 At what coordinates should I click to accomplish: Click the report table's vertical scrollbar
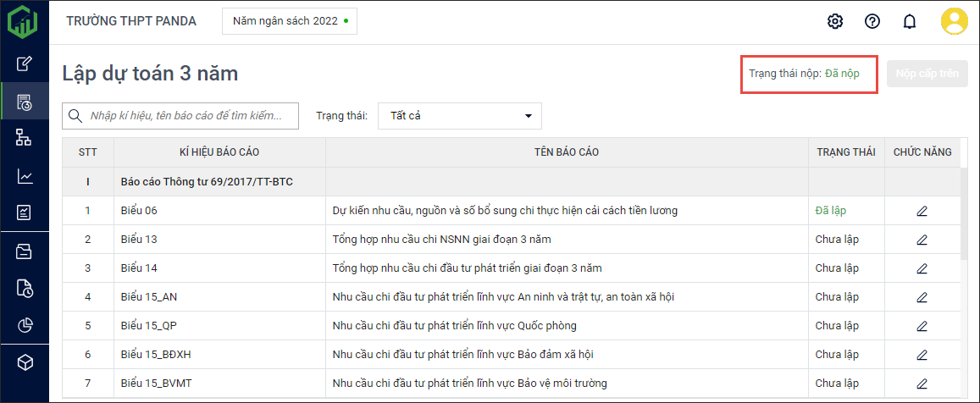click(x=964, y=212)
